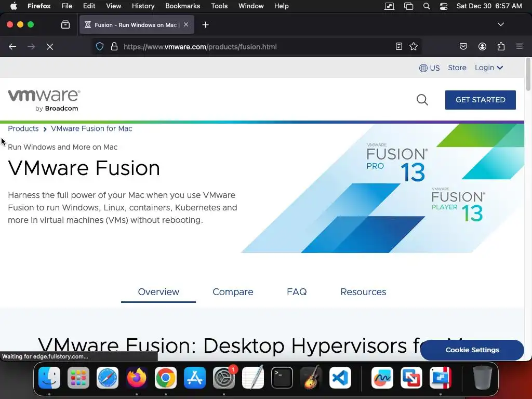Go to VMware by Broadcom homepage logo

[44, 100]
